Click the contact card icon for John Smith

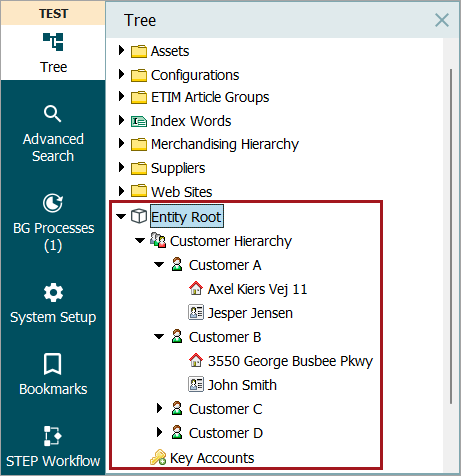[196, 385]
